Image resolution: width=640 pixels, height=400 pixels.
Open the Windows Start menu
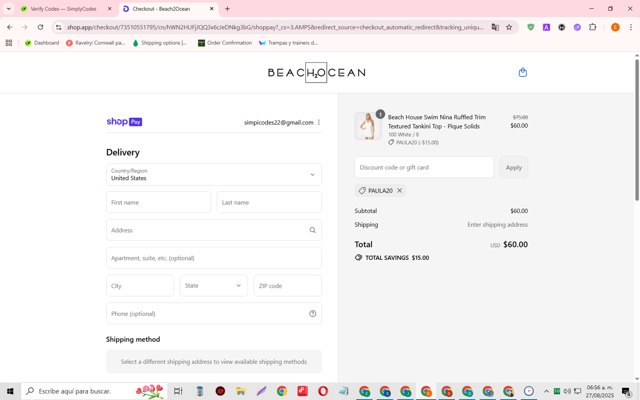(x=10, y=391)
